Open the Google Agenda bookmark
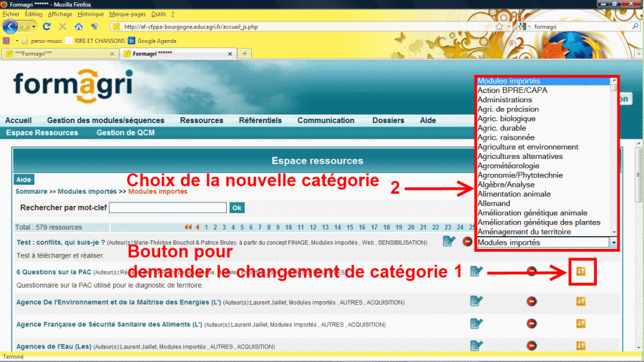 coord(152,41)
